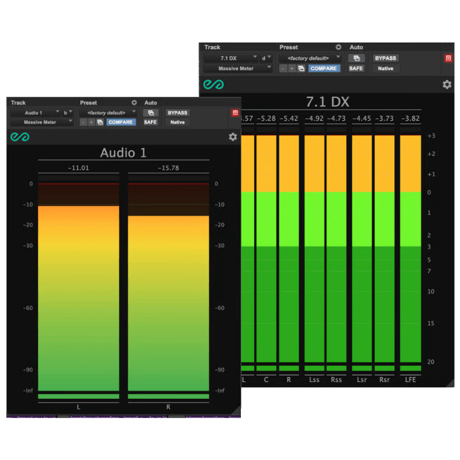460x460 pixels.
Task: Toggle COMPARE in 7.1 DX window
Action: (323, 68)
